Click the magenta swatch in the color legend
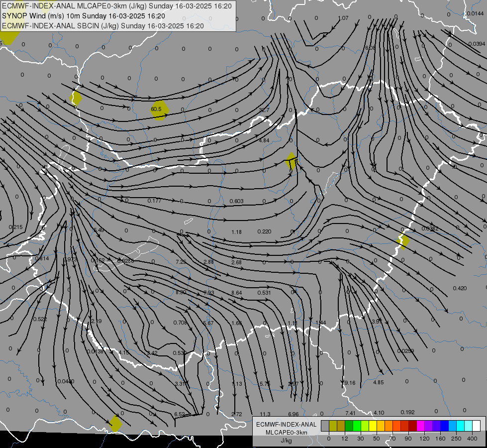Viewport: 487px width, 448px height. (420, 426)
